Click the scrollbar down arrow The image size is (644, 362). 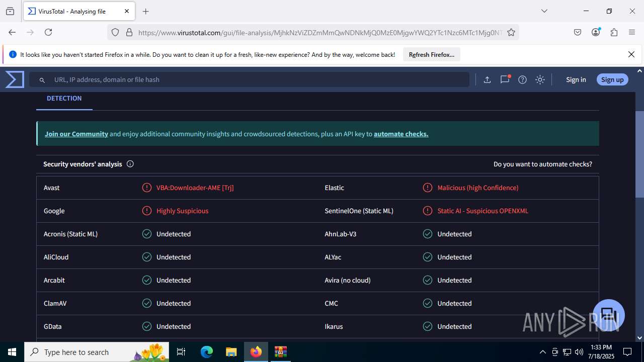tap(639, 338)
